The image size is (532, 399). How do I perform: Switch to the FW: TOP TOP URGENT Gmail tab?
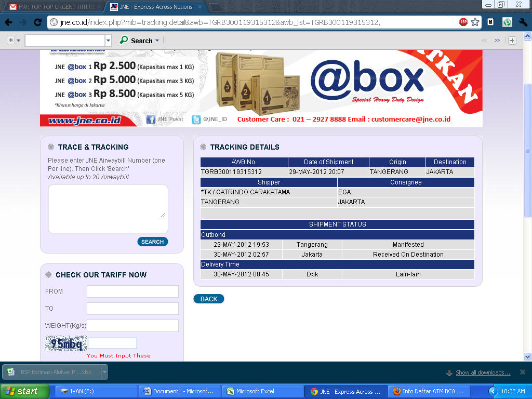54,7
